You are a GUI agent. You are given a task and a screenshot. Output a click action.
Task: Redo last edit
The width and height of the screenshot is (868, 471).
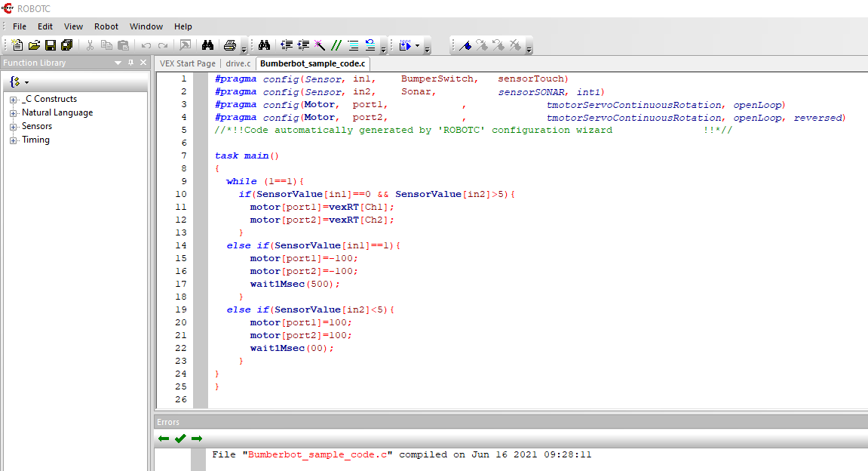[x=163, y=45]
